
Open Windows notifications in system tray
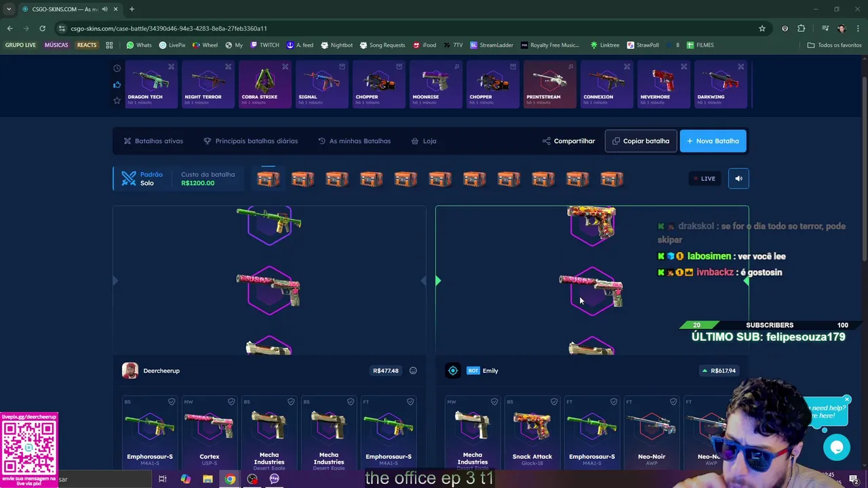pyautogui.click(x=853, y=479)
